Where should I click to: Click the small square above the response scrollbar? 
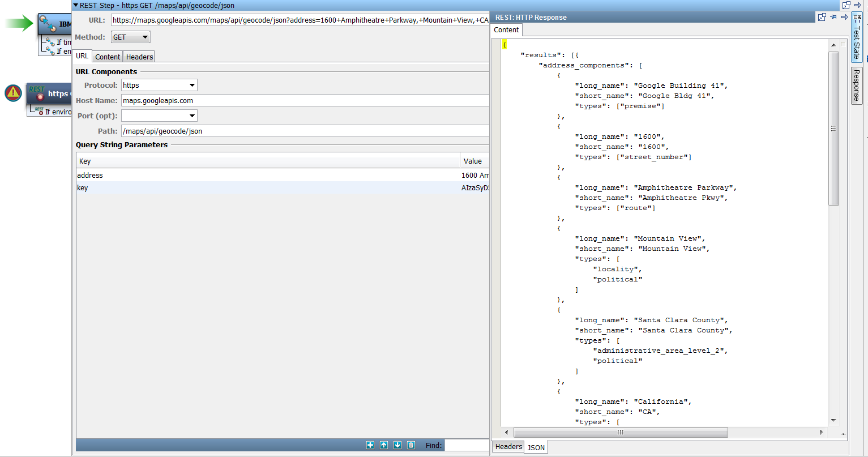pyautogui.click(x=843, y=44)
